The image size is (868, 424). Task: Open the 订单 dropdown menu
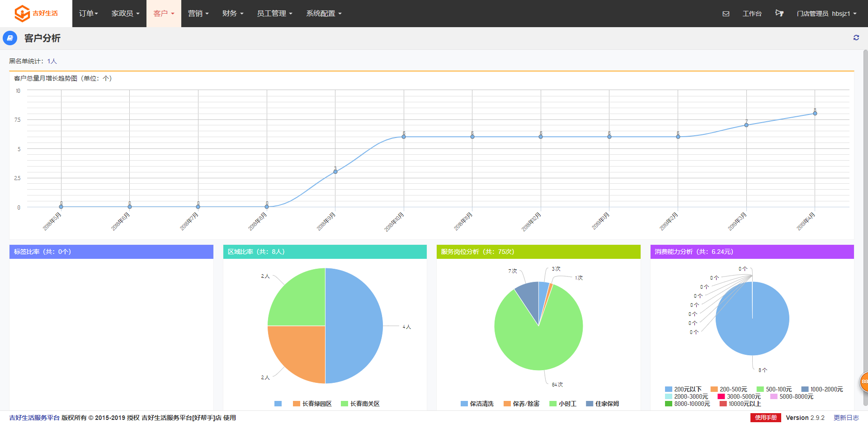click(x=89, y=14)
